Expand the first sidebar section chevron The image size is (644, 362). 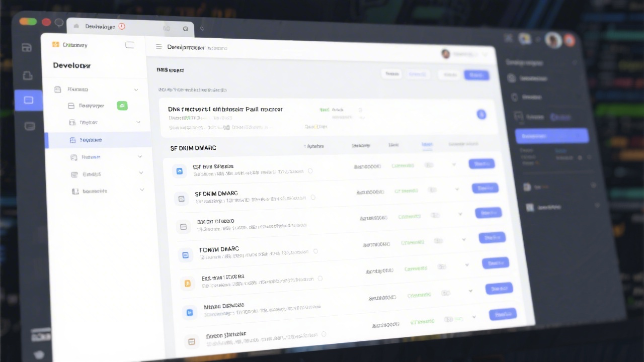136,89
